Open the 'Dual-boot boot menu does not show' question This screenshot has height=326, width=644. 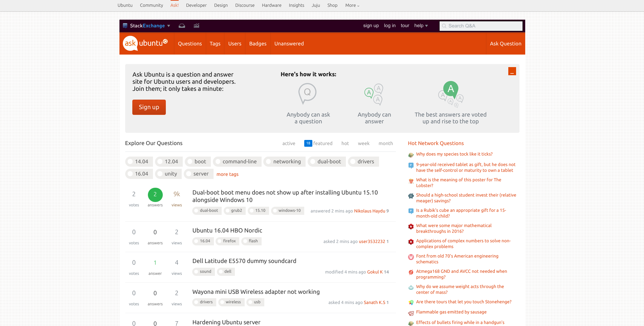click(285, 196)
